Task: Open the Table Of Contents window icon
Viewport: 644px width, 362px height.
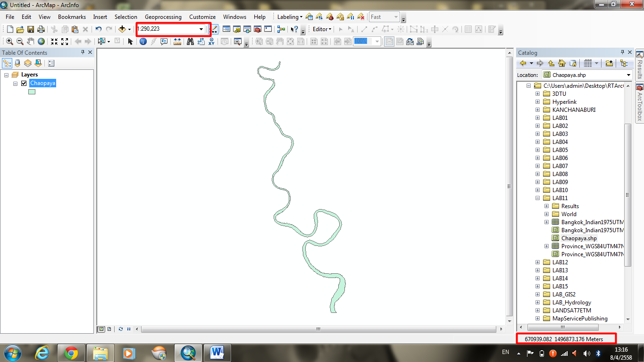Action: coord(226,29)
